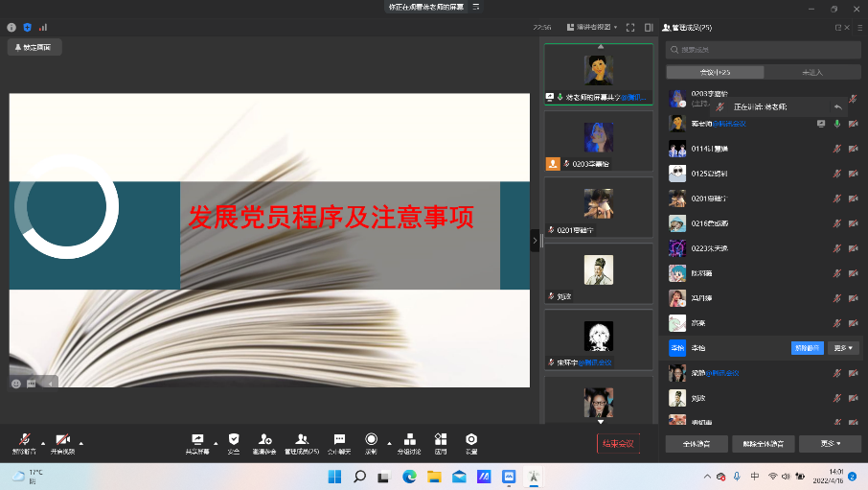Image resolution: width=868 pixels, height=490 pixels.
Task: Expand the arrow next to 共享屏幕
Action: (x=216, y=443)
